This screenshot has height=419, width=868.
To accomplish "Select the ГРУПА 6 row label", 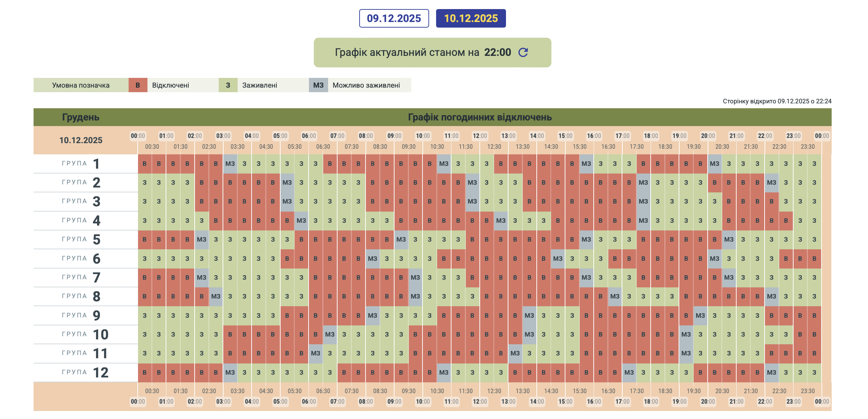I will point(81,259).
